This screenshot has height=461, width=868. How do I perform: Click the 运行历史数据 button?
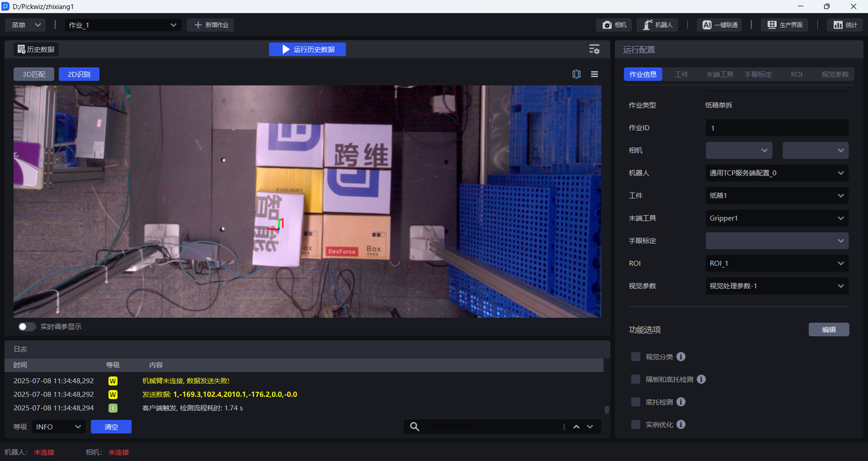point(307,49)
